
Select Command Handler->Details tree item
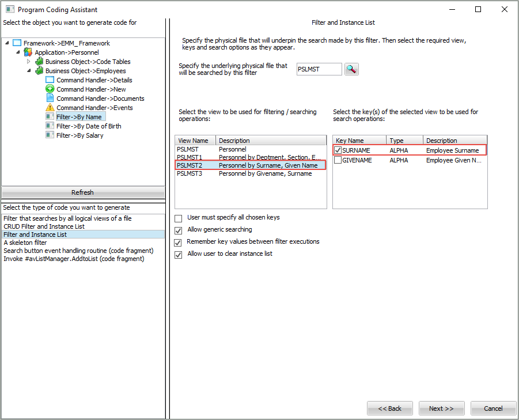click(x=94, y=80)
